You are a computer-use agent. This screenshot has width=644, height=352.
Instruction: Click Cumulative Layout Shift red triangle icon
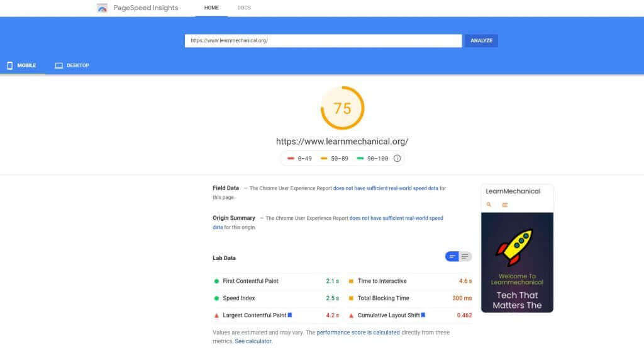351,316
